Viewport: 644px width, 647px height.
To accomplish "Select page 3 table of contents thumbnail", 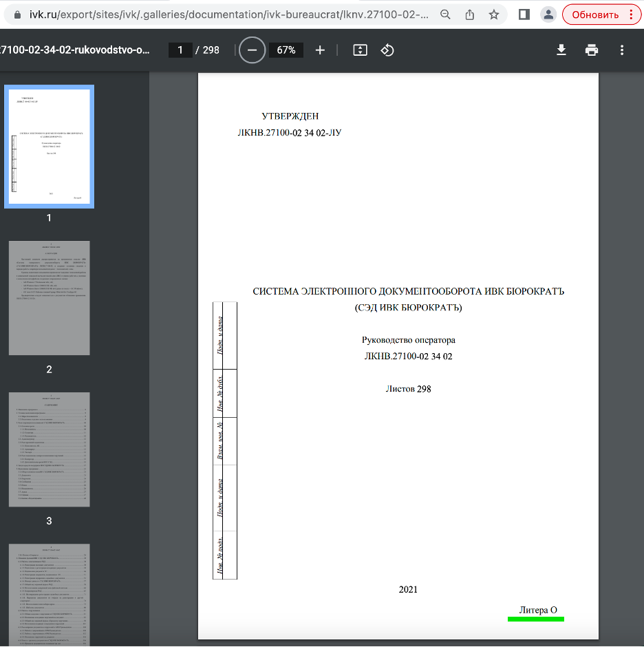I will tap(49, 449).
